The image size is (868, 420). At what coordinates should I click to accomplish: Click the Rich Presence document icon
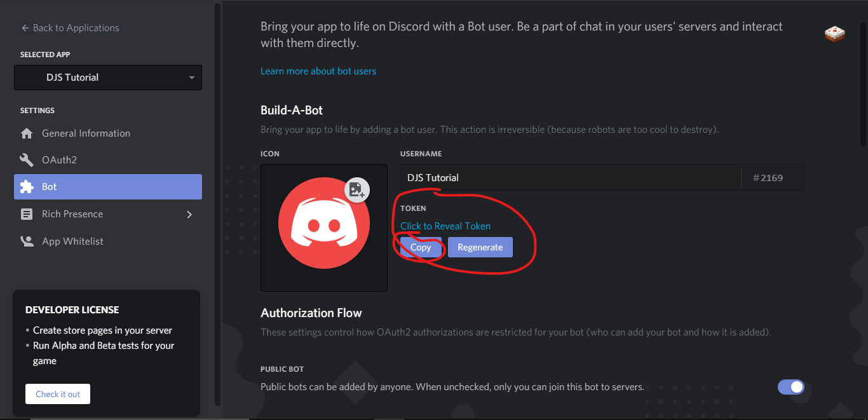point(27,214)
